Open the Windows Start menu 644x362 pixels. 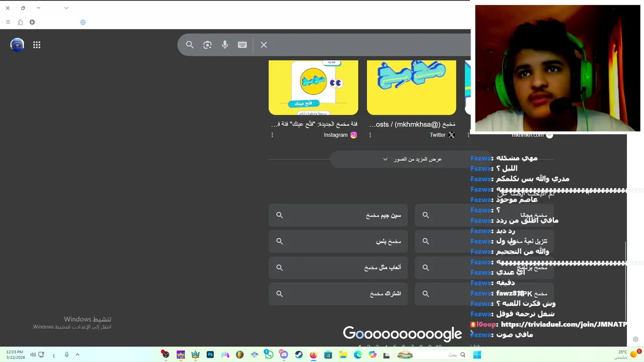477,355
